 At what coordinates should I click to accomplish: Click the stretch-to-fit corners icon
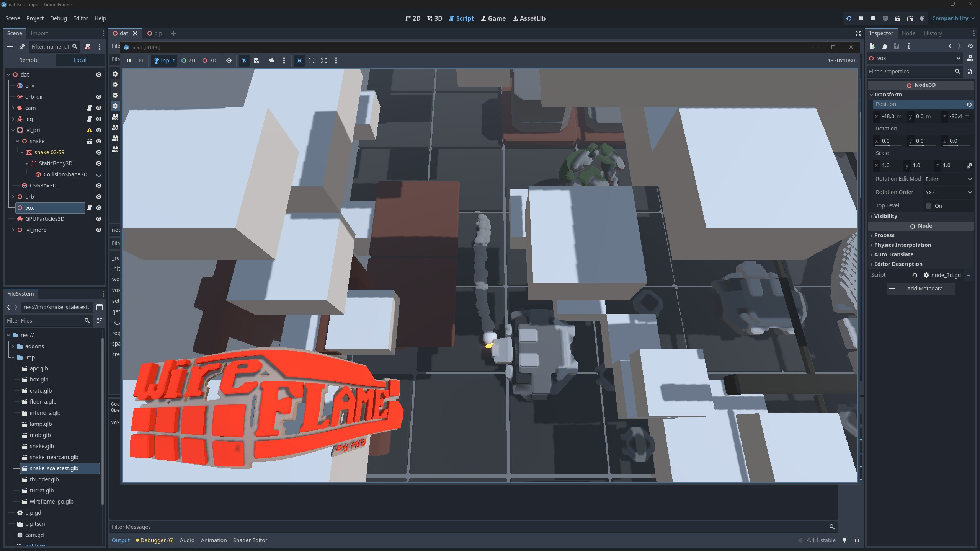[x=312, y=60]
